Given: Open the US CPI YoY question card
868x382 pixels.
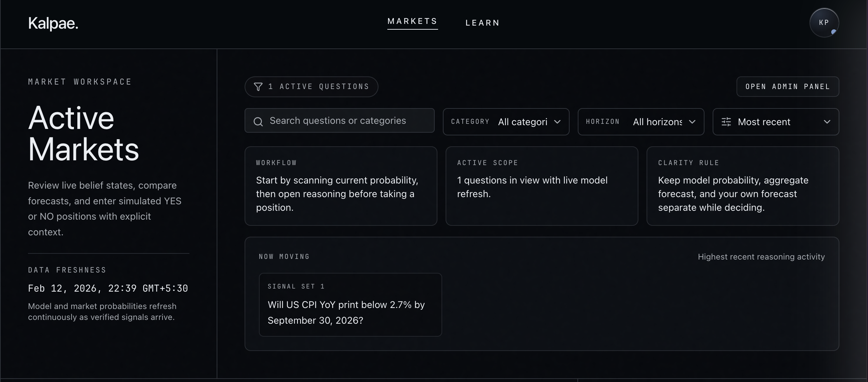Looking at the screenshot, I should coord(350,305).
